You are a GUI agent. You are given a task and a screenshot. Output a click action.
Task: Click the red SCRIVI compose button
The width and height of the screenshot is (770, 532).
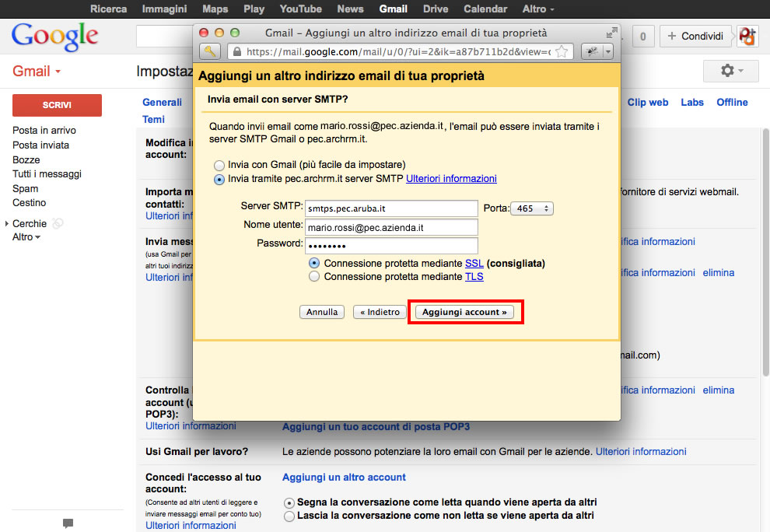tap(57, 105)
